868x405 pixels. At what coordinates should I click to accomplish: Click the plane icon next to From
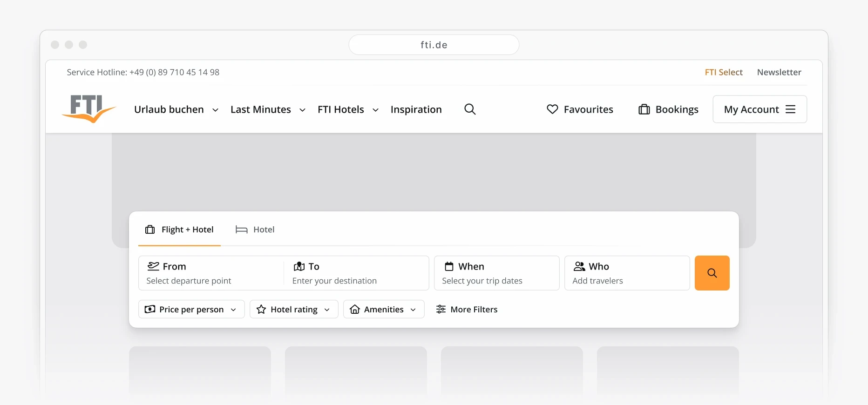pyautogui.click(x=153, y=266)
